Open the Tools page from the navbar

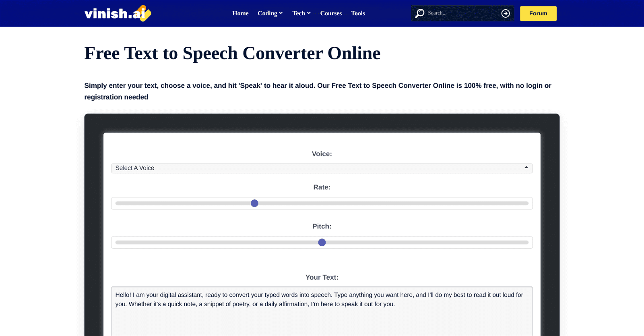358,13
